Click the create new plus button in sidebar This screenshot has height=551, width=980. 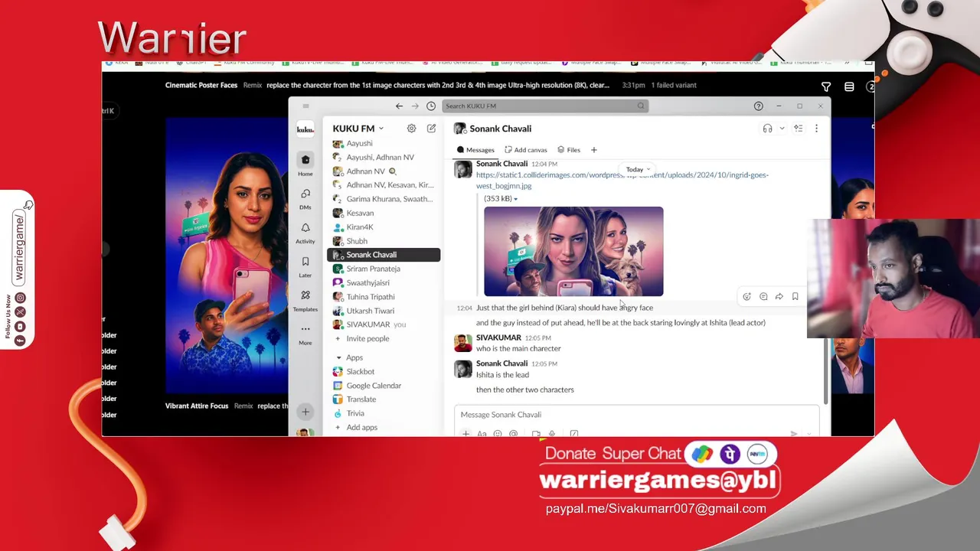(x=305, y=412)
